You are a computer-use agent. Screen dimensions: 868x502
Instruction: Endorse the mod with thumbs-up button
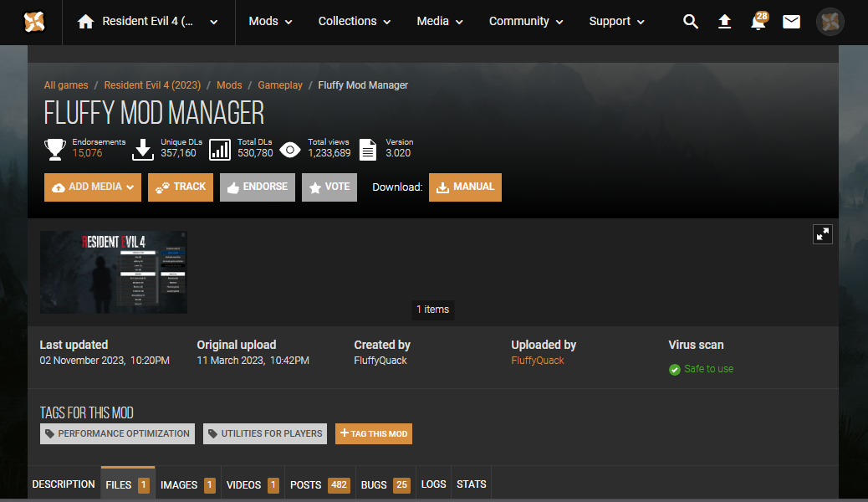[x=257, y=187]
